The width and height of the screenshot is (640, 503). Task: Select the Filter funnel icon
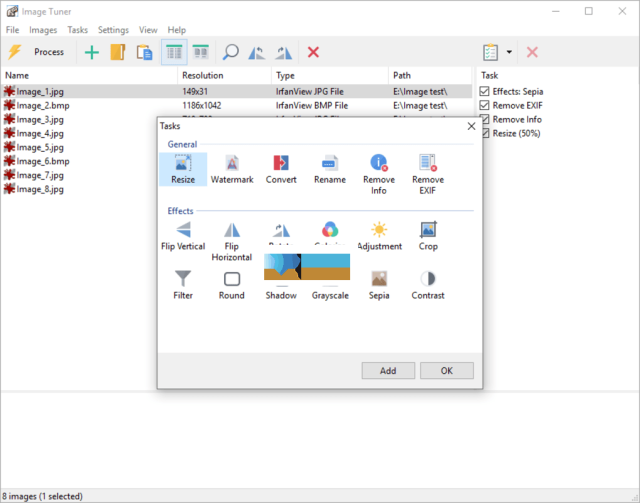[183, 279]
